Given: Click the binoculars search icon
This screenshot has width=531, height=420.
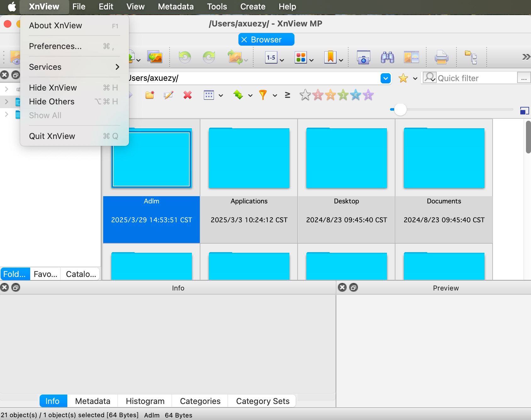Looking at the screenshot, I should point(387,58).
